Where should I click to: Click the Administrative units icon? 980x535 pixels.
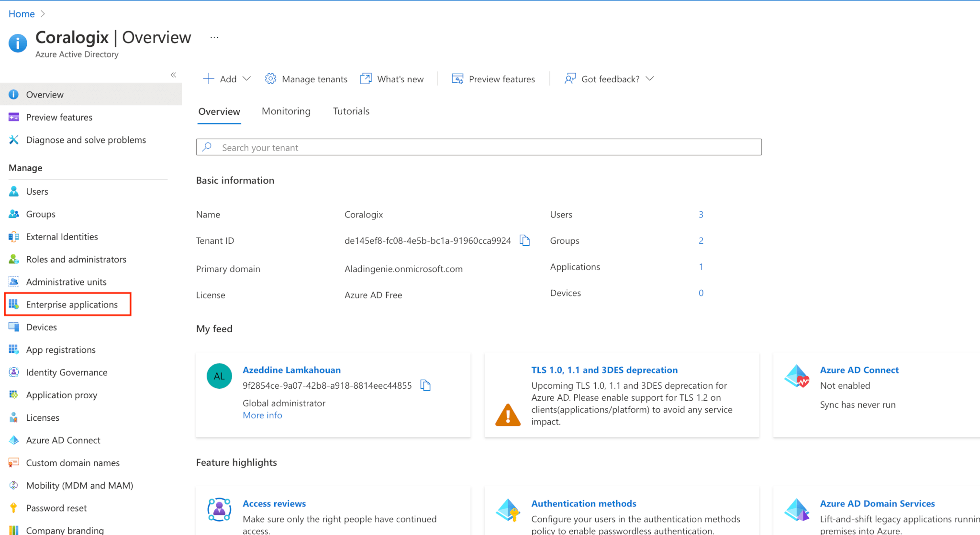(x=14, y=282)
